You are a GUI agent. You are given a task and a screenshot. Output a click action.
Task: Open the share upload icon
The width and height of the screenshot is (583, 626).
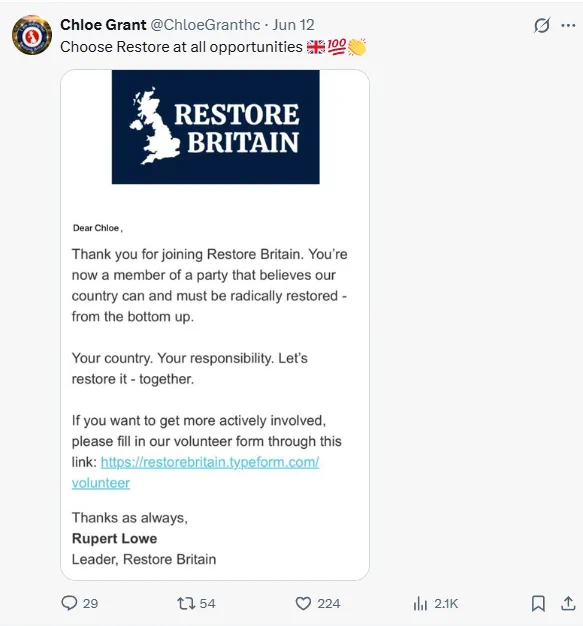[x=568, y=603]
